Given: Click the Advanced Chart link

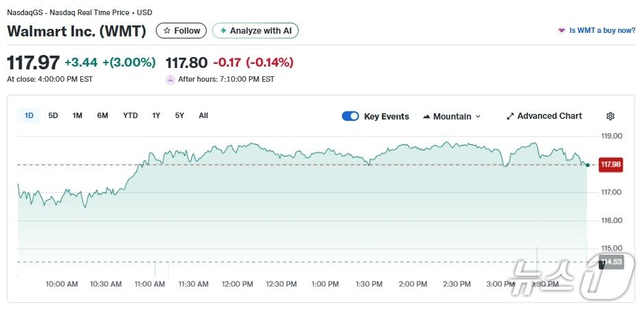Looking at the screenshot, I should coord(549,116).
